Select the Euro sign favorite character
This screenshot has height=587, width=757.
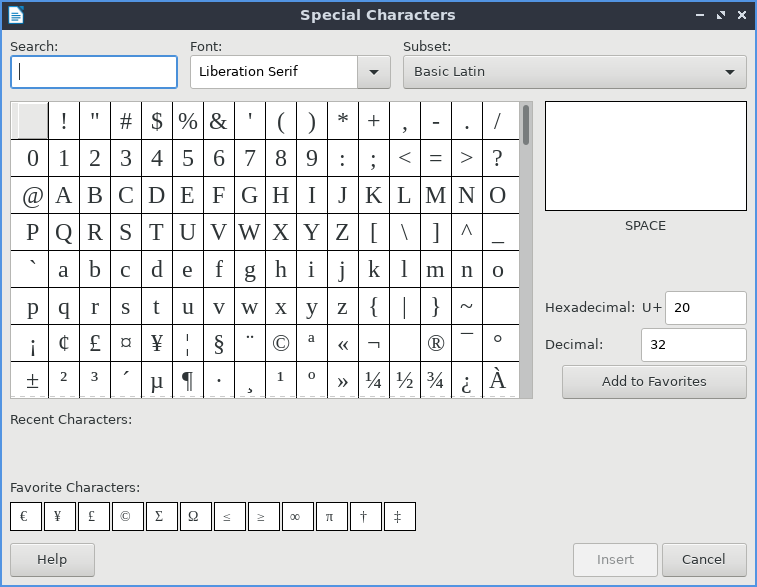(x=25, y=517)
